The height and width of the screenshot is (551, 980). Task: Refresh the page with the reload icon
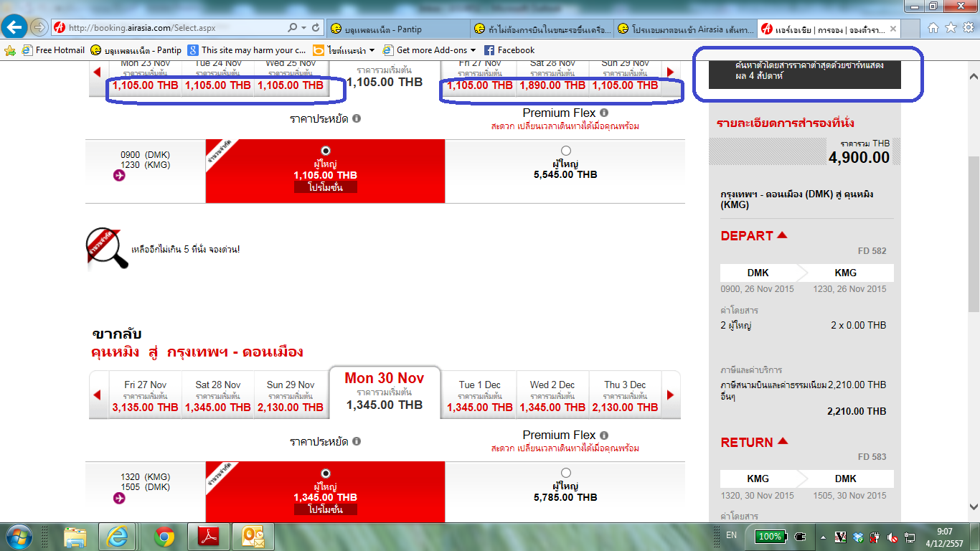[316, 28]
